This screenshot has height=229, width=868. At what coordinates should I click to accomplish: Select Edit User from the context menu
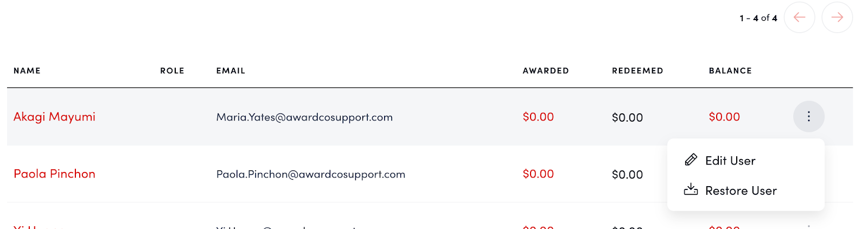point(730,161)
